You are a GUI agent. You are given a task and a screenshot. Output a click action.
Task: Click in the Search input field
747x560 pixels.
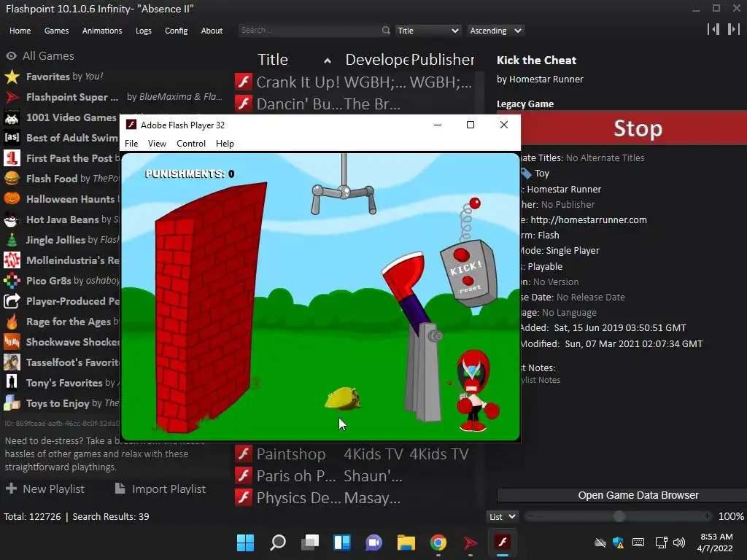[309, 31]
